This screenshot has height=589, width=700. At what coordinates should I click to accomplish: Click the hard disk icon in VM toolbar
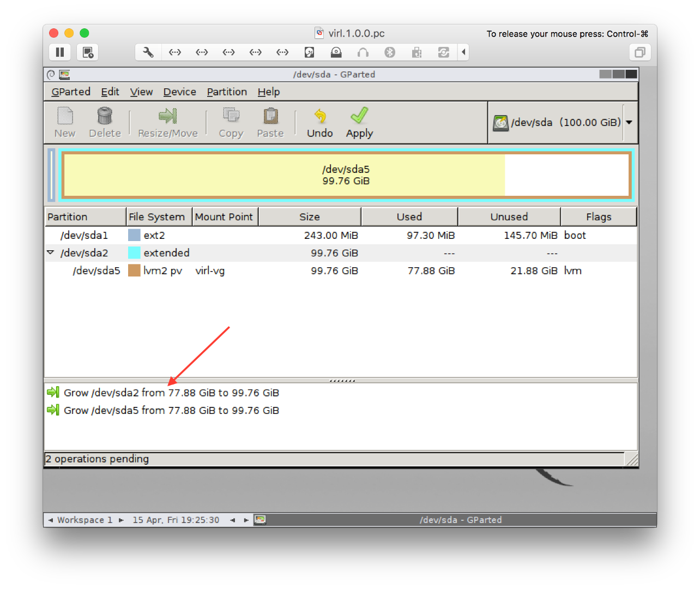(309, 52)
